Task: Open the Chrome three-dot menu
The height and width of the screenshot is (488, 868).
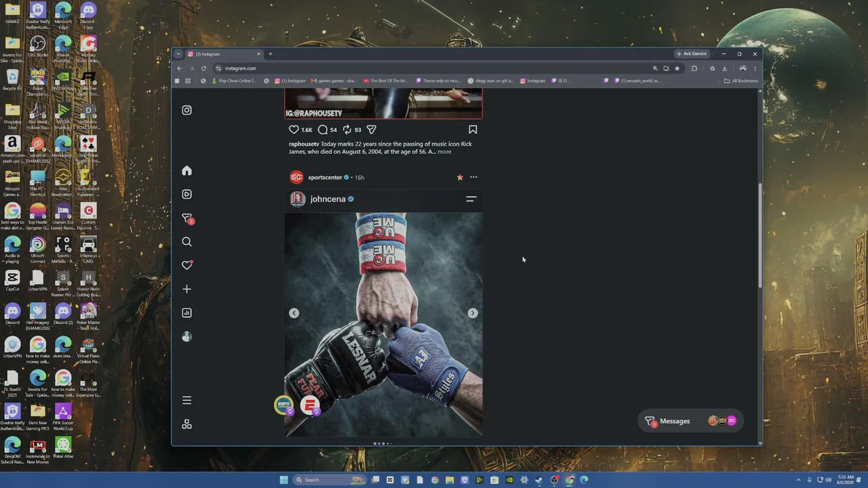Action: tap(755, 68)
